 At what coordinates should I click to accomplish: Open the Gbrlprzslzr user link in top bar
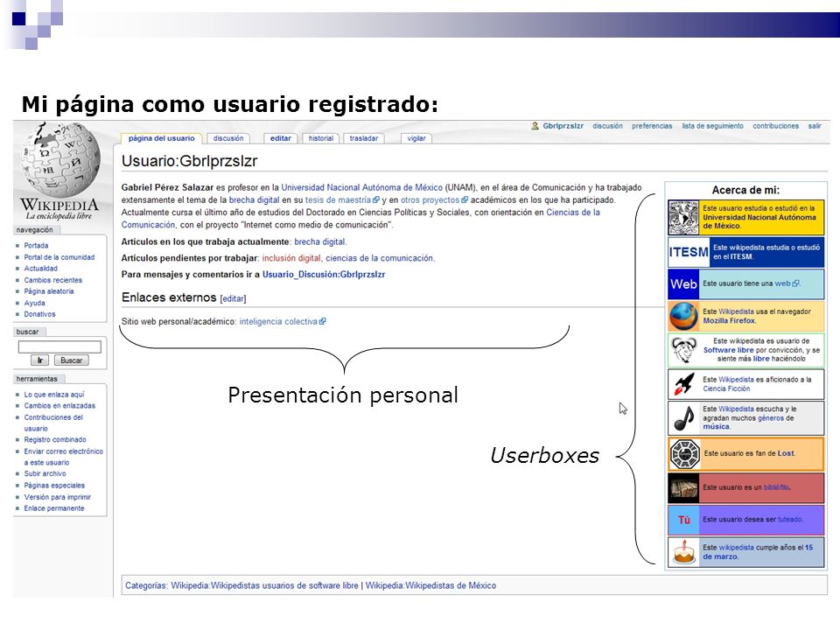point(563,126)
